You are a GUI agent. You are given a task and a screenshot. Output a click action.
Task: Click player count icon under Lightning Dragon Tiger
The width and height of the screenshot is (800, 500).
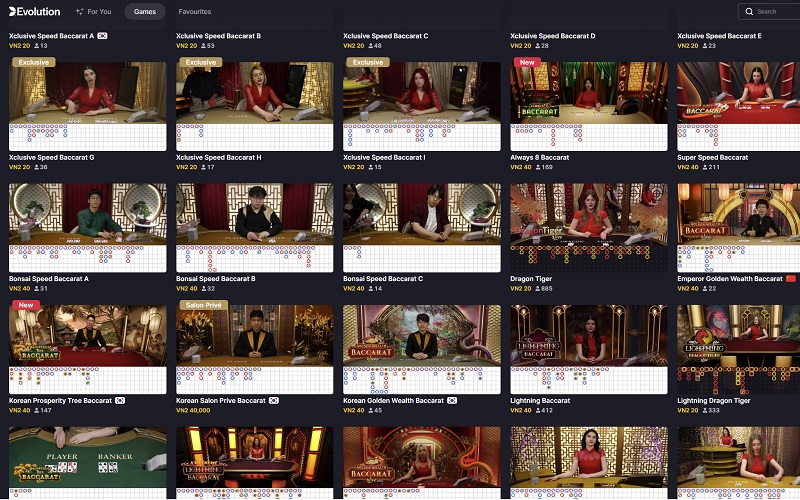(705, 410)
